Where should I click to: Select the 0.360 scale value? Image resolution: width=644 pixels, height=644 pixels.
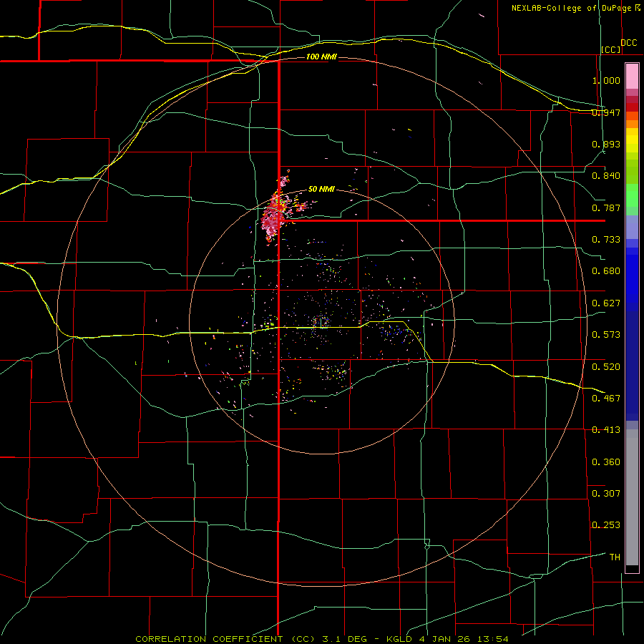click(x=606, y=462)
